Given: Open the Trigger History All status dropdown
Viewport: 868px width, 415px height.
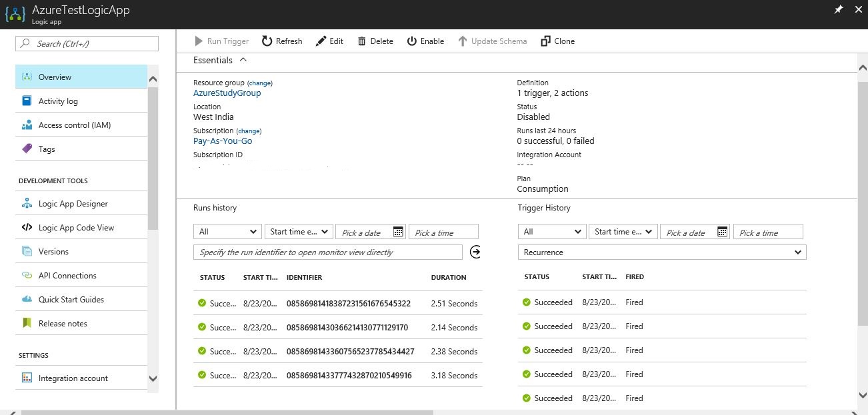Looking at the screenshot, I should tap(552, 232).
